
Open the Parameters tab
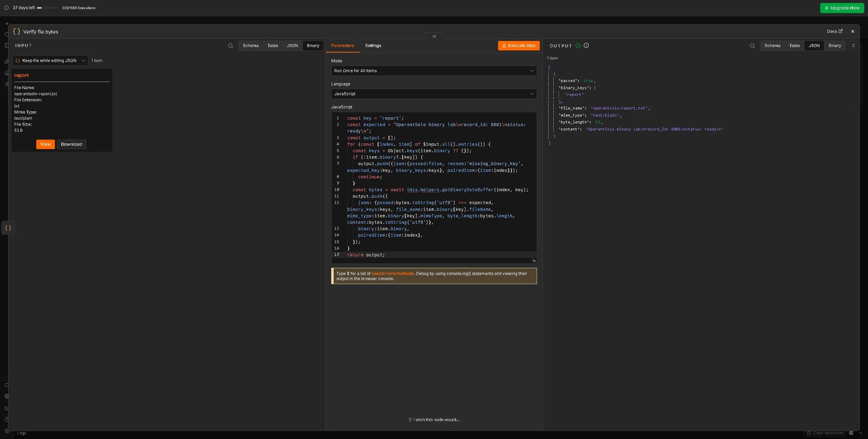(x=343, y=46)
